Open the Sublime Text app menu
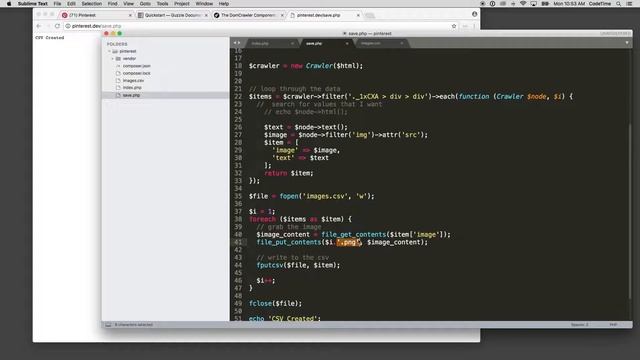The height and width of the screenshot is (360, 640). [33, 4]
